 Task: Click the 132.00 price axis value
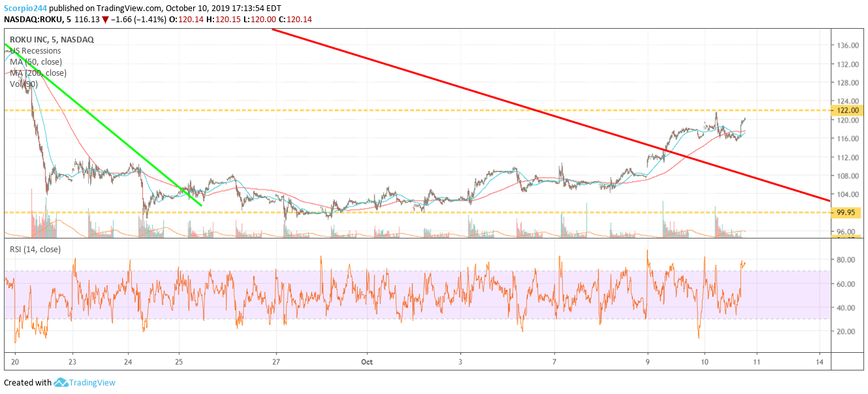point(846,65)
